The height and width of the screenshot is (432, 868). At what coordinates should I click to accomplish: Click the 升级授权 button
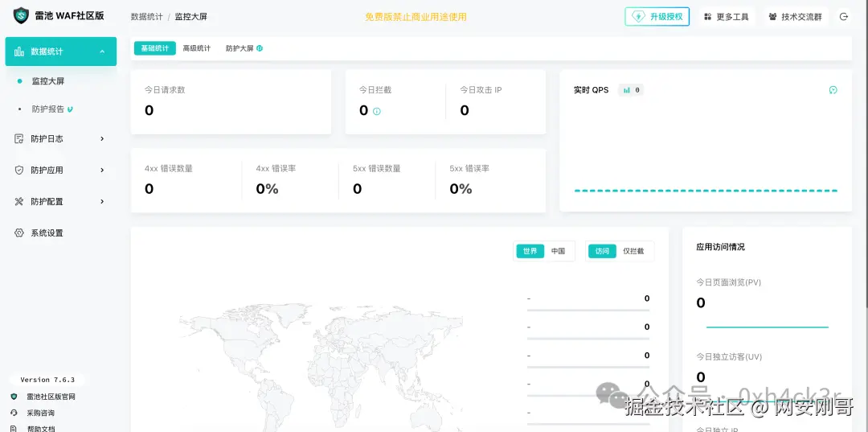[657, 17]
